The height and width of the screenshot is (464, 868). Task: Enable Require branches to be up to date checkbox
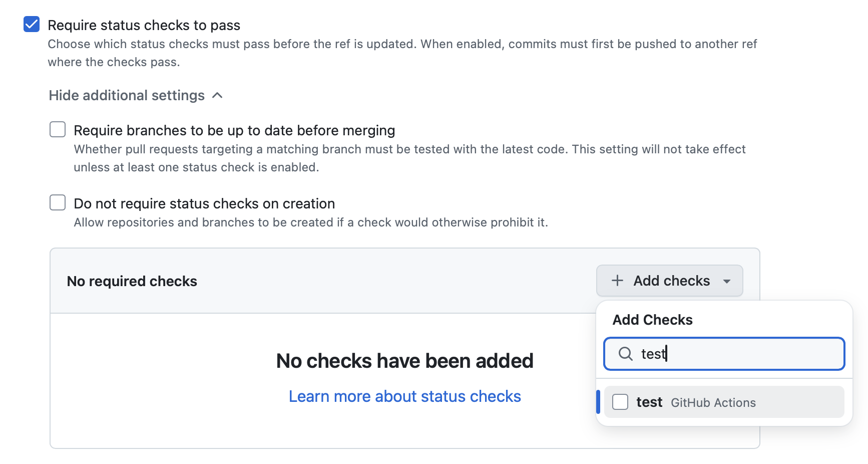pos(58,129)
